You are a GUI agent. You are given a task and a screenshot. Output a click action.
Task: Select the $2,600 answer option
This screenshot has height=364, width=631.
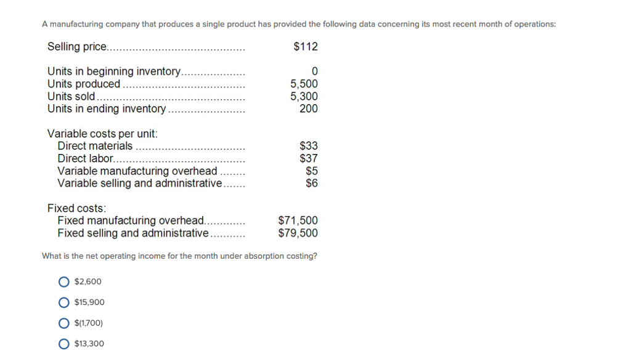coord(63,281)
